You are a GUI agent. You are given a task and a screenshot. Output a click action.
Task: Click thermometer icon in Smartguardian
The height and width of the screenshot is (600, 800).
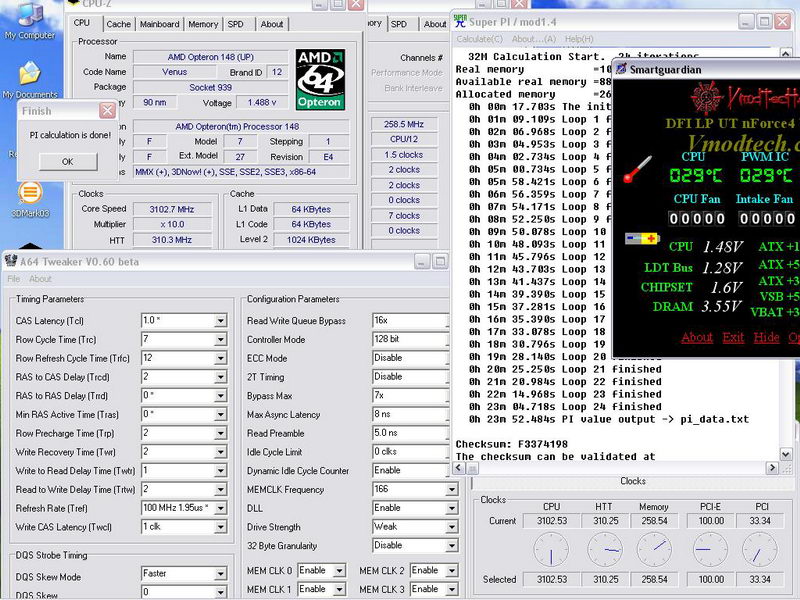[x=637, y=169]
